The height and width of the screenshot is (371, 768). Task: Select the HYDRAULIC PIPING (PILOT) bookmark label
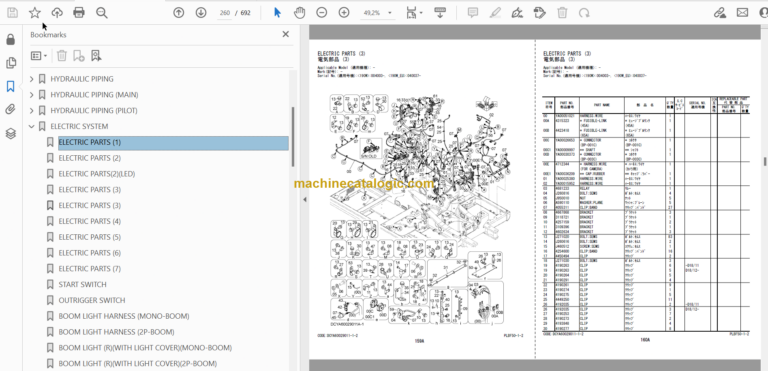point(94,110)
